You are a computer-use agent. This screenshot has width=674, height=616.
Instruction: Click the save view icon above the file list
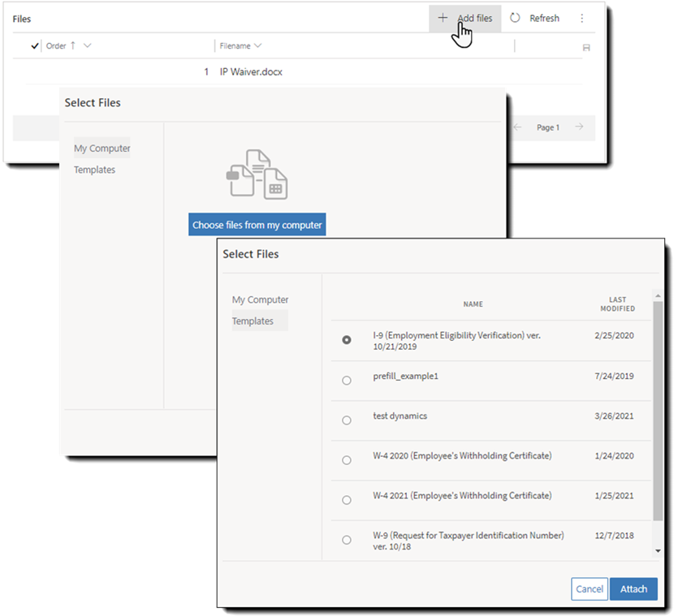point(585,46)
